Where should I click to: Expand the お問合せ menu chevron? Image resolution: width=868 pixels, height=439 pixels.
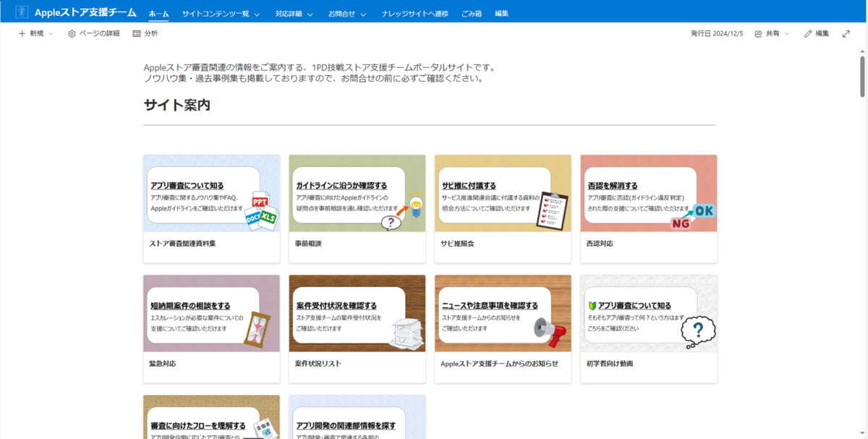pyautogui.click(x=363, y=14)
